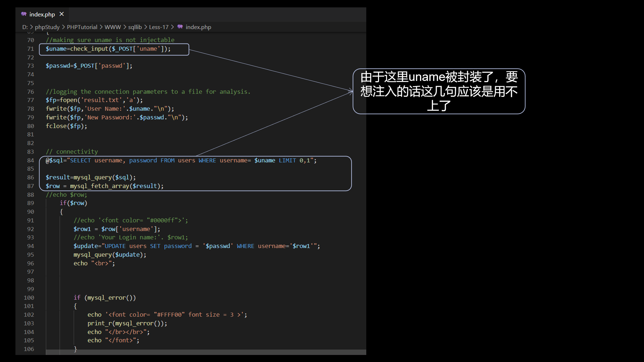Open Less-17 breadcrumb folder
644x362 pixels.
[x=159, y=27]
